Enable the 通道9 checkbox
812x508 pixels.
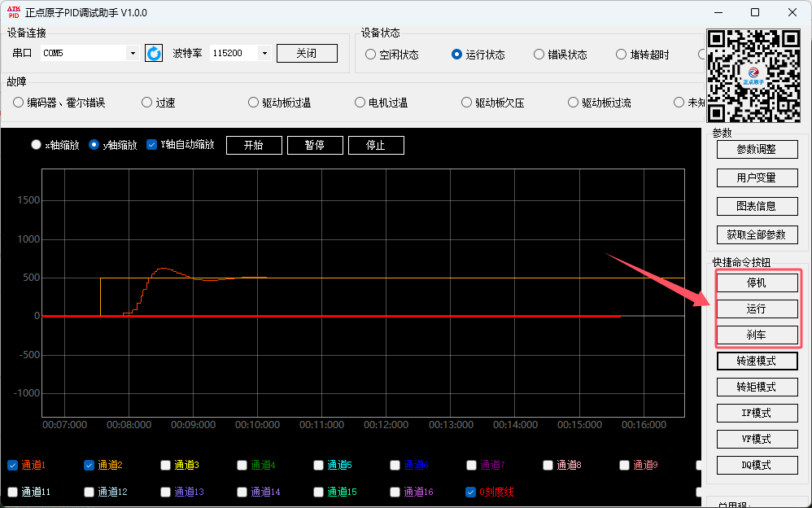[x=625, y=465]
